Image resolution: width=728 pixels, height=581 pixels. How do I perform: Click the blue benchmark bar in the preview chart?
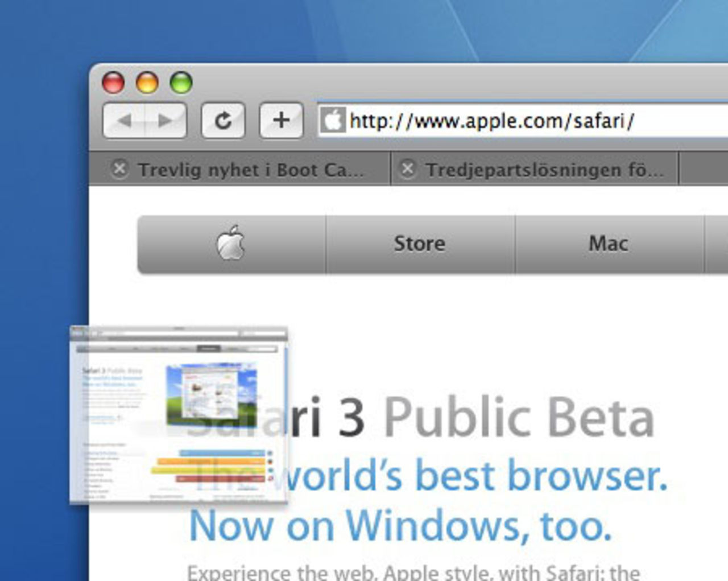click(222, 452)
